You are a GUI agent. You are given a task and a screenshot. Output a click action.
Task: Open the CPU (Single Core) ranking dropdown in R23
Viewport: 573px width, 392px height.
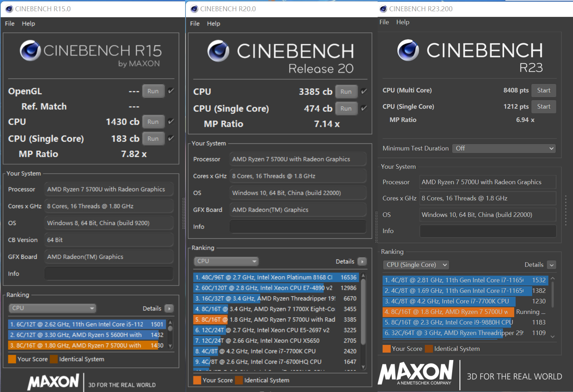click(x=416, y=265)
